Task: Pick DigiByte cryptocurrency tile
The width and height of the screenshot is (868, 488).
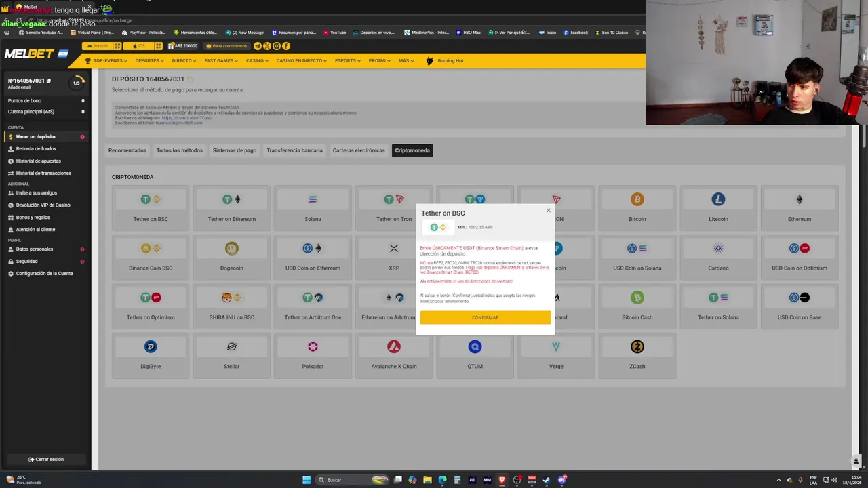Action: pyautogui.click(x=151, y=354)
